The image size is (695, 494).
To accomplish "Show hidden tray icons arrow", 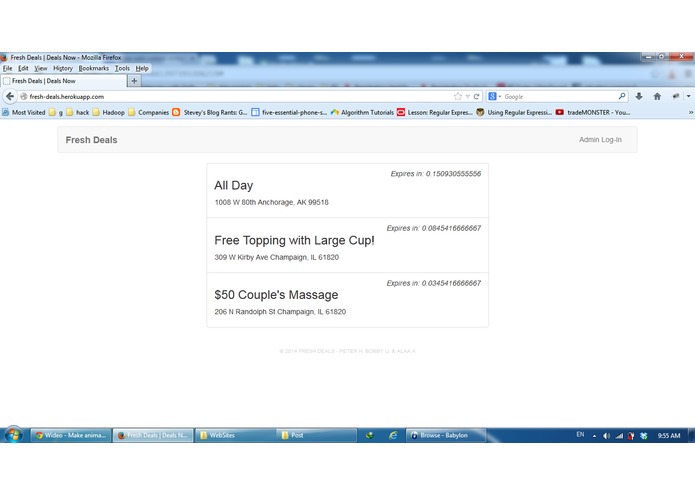I will click(594, 436).
